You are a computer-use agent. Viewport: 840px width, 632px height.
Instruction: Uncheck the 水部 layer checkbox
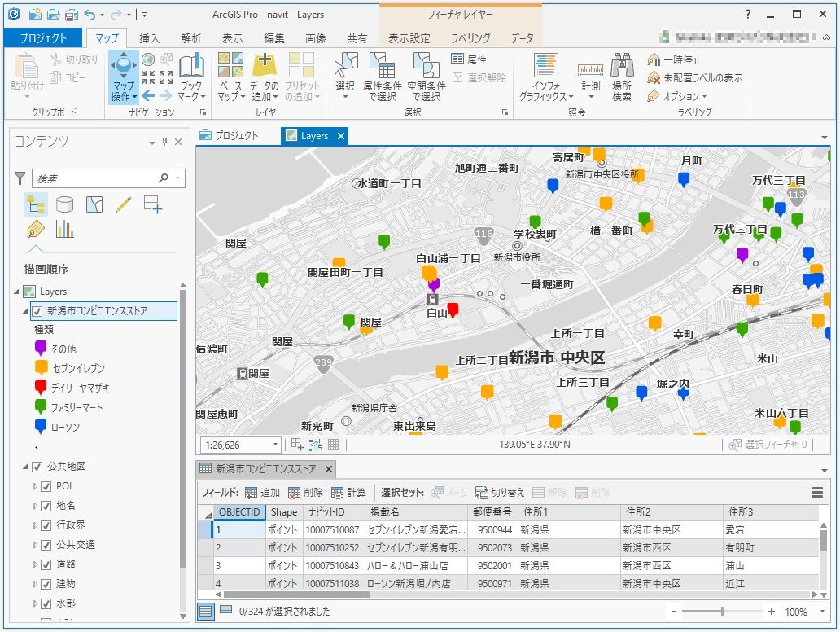point(46,603)
